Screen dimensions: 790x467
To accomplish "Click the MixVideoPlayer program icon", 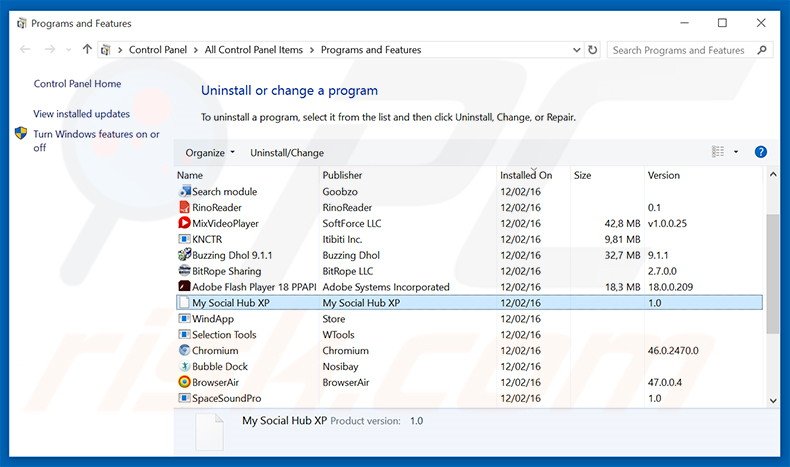I will coord(184,223).
